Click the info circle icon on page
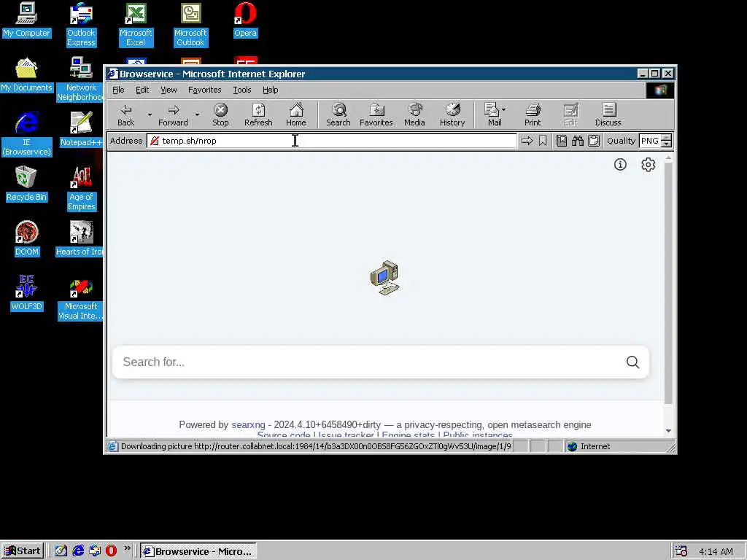The height and width of the screenshot is (560, 747). point(620,165)
